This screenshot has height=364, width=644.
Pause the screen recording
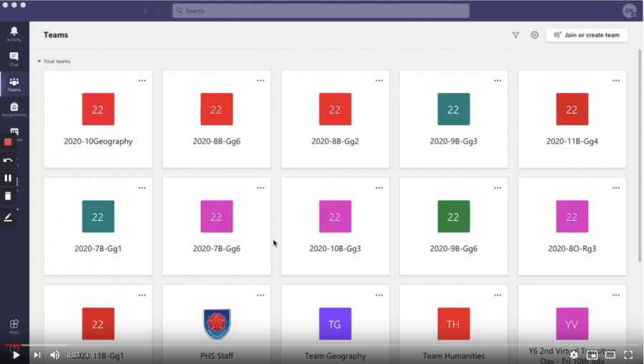(8, 178)
